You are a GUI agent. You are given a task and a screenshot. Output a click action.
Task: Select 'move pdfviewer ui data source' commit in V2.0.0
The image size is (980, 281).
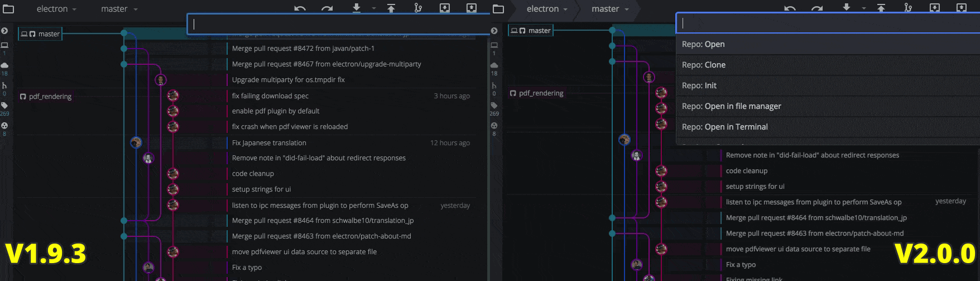(x=798, y=249)
